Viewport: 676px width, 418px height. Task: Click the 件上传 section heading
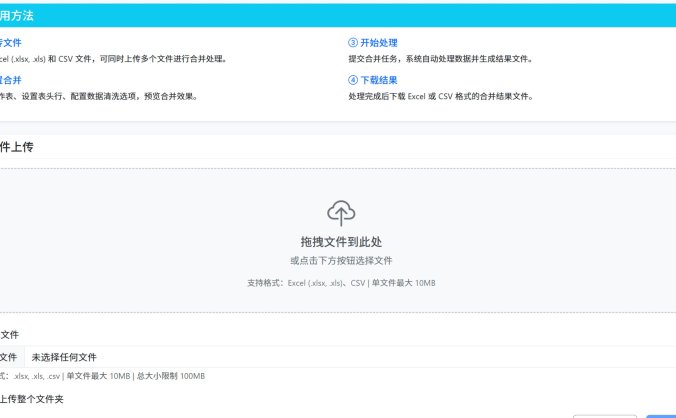click(x=16, y=147)
